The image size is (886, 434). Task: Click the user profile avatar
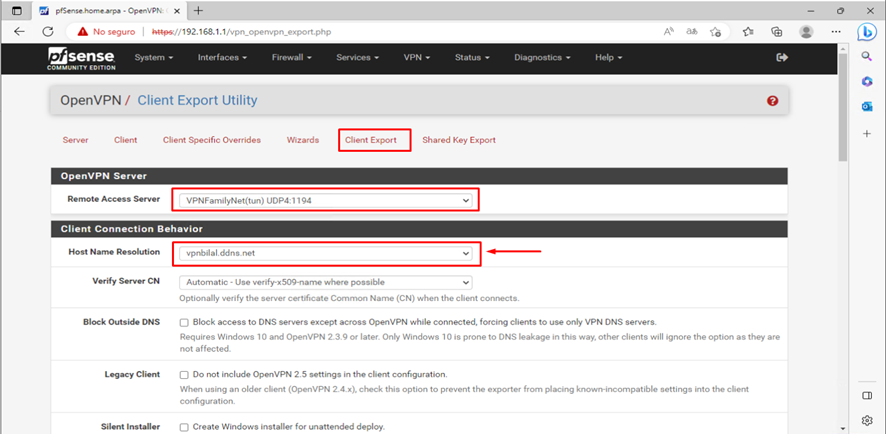click(806, 32)
